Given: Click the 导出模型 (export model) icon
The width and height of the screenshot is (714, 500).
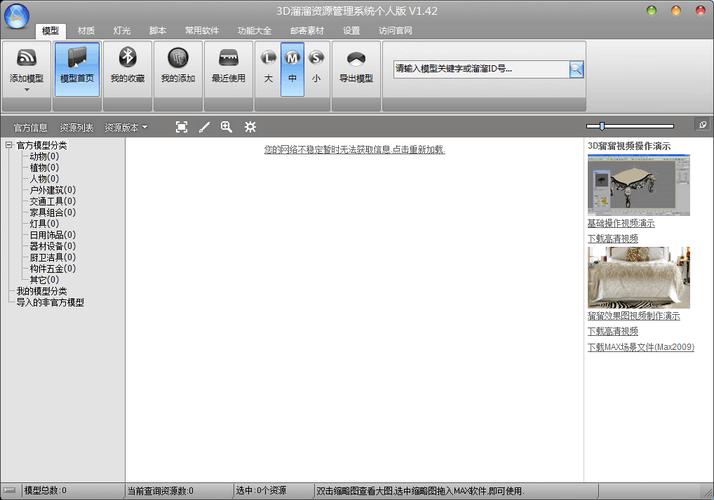Looking at the screenshot, I should (355, 68).
